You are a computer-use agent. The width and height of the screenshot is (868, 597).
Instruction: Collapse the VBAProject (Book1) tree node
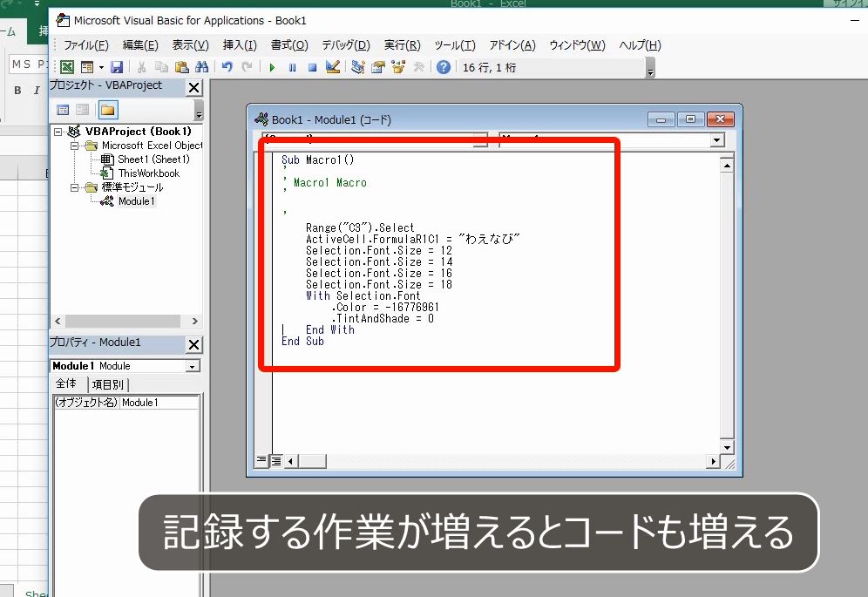point(58,132)
